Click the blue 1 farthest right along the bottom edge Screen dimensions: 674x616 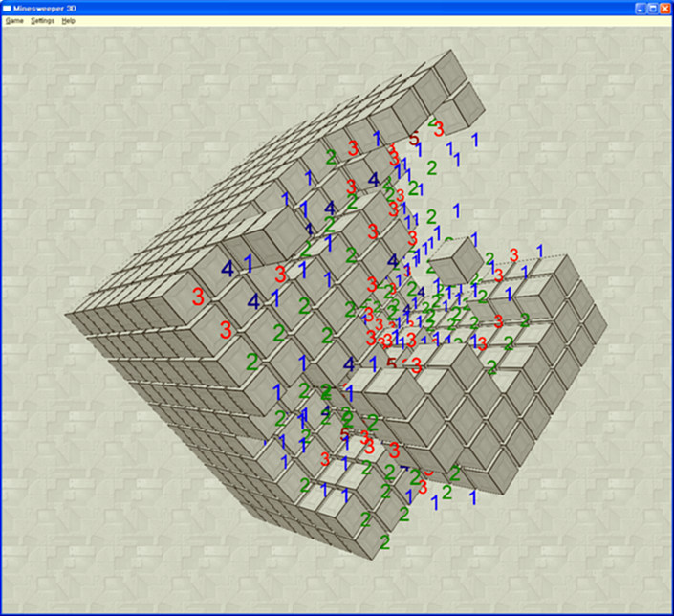(x=473, y=497)
